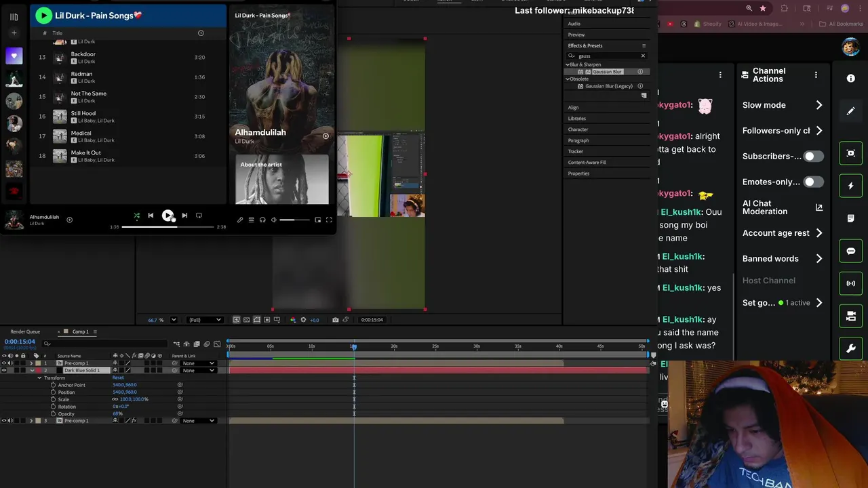Toggle the motion blur enable icon in timeline
Viewport: 868px width, 488px height.
pos(207,344)
